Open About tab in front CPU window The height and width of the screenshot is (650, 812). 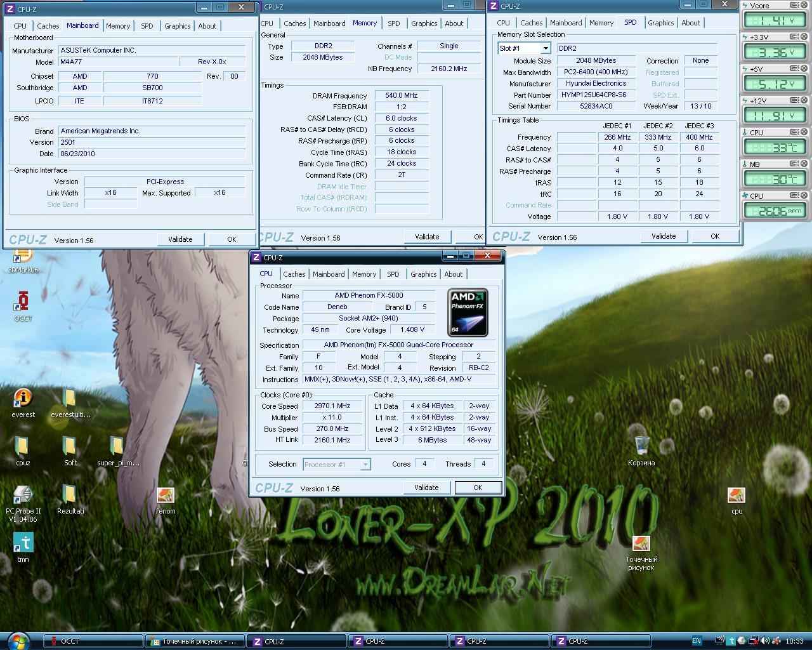[453, 274]
